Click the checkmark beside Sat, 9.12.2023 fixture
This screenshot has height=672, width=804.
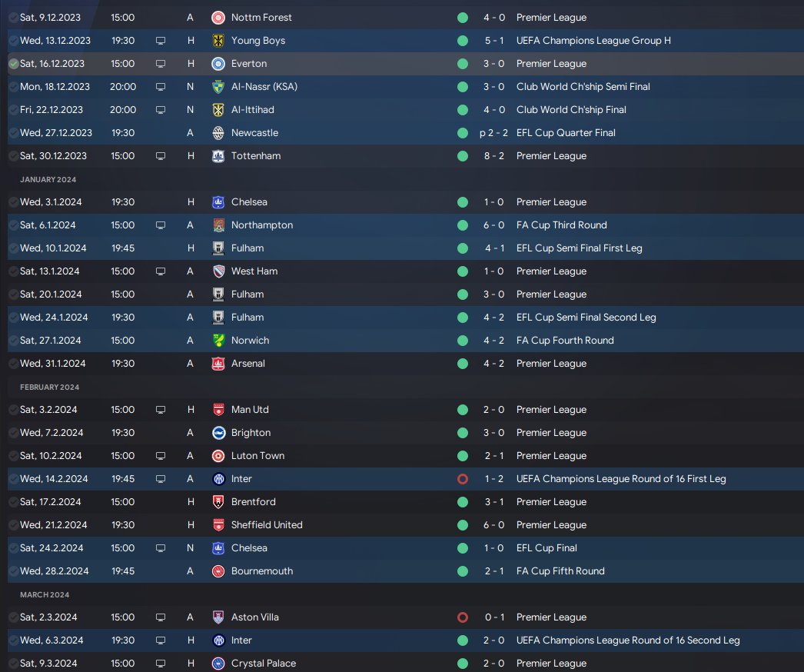pos(14,17)
